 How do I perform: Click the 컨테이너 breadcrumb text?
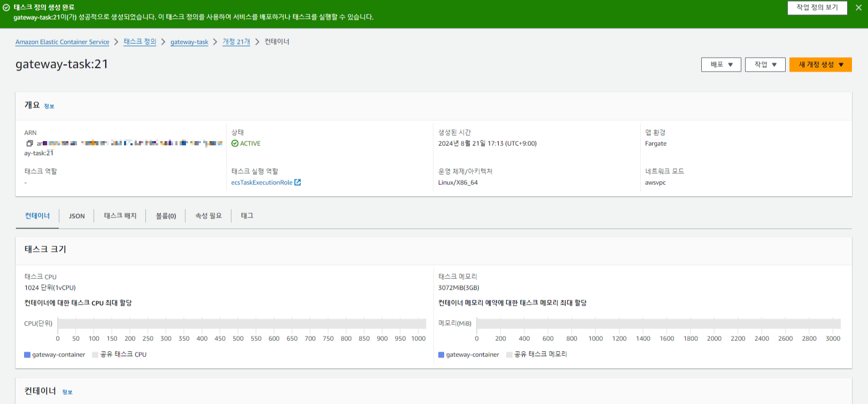pyautogui.click(x=277, y=42)
